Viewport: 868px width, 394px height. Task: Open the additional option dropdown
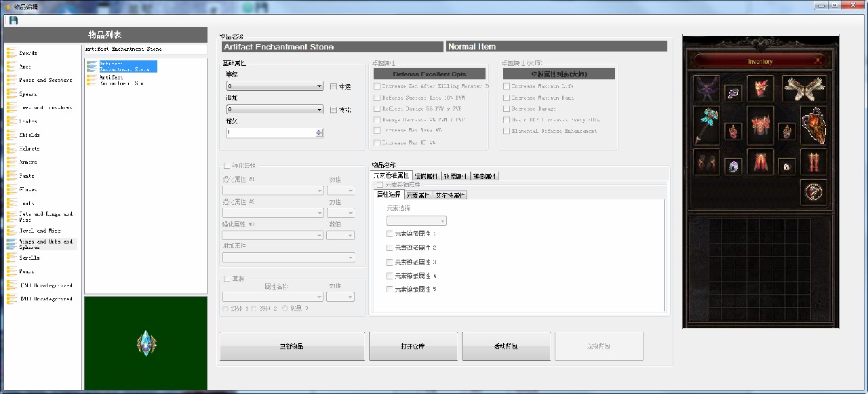click(x=275, y=109)
